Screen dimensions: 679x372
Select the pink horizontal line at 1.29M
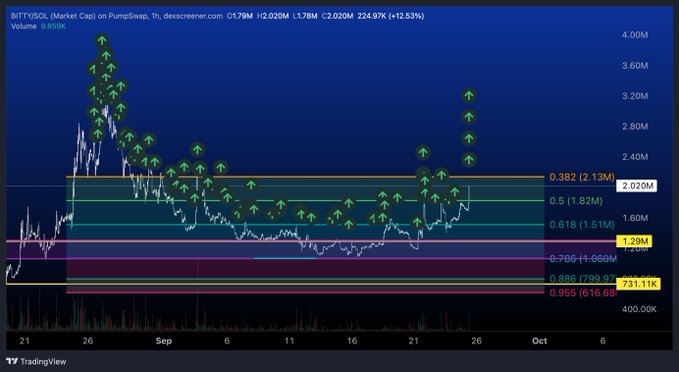coord(310,241)
